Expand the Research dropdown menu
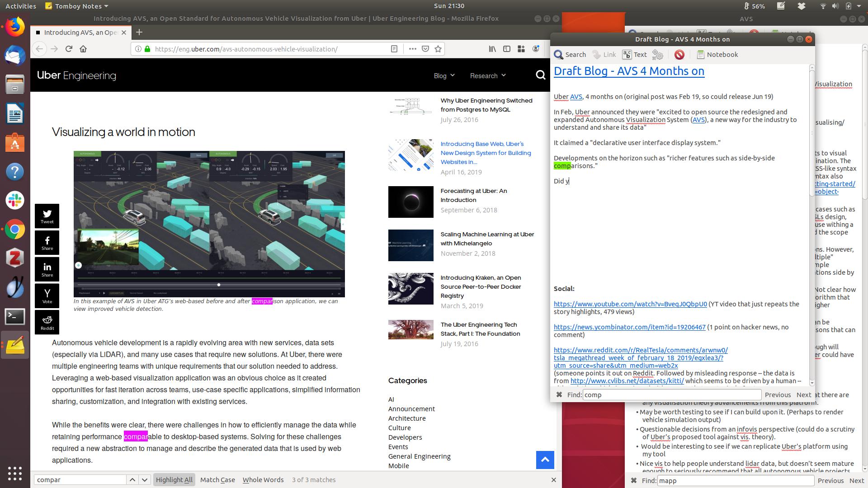 click(487, 76)
